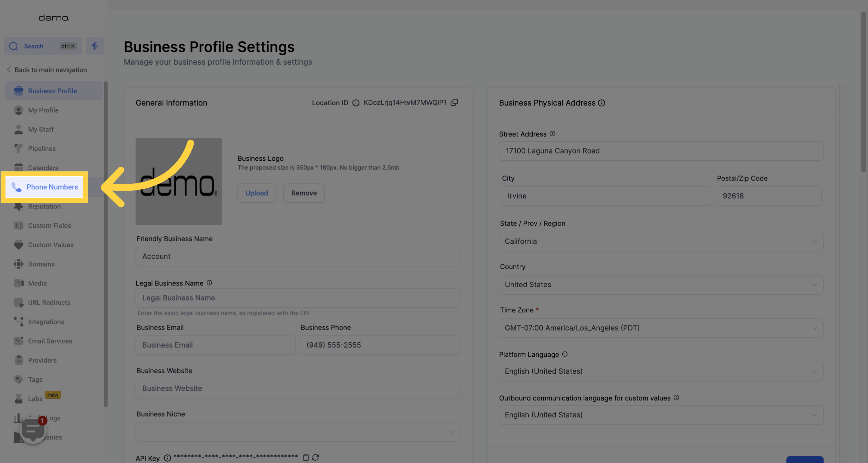Click the Tags icon in sidebar
The height and width of the screenshot is (463, 868).
[19, 379]
